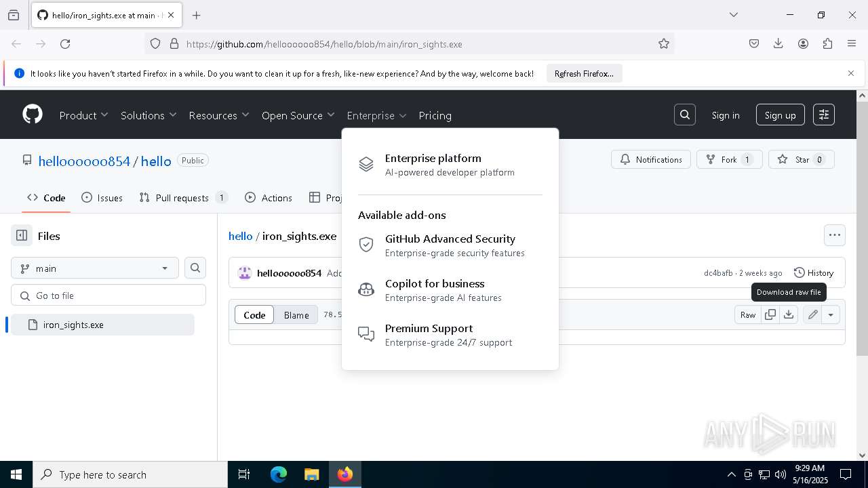Focus the Go to file input

point(108,295)
